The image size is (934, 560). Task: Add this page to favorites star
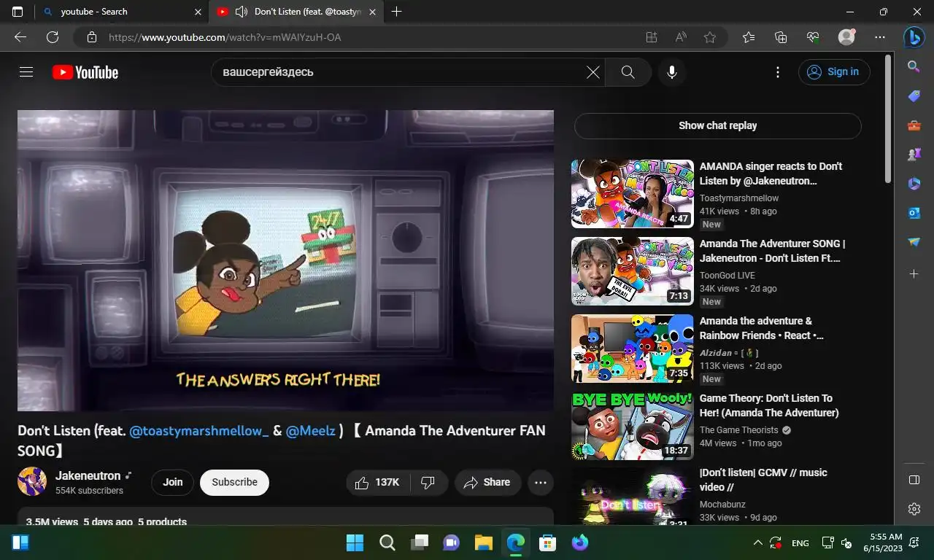pyautogui.click(x=710, y=37)
